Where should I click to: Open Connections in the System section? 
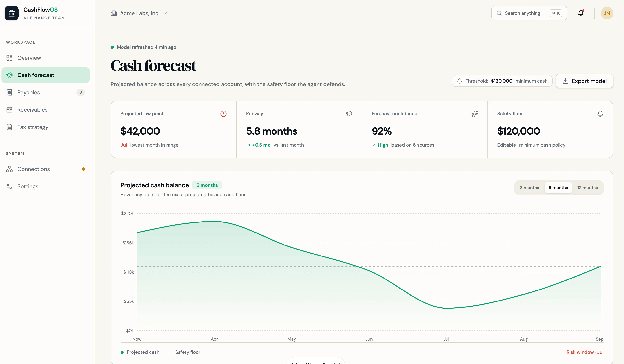(x=46, y=169)
